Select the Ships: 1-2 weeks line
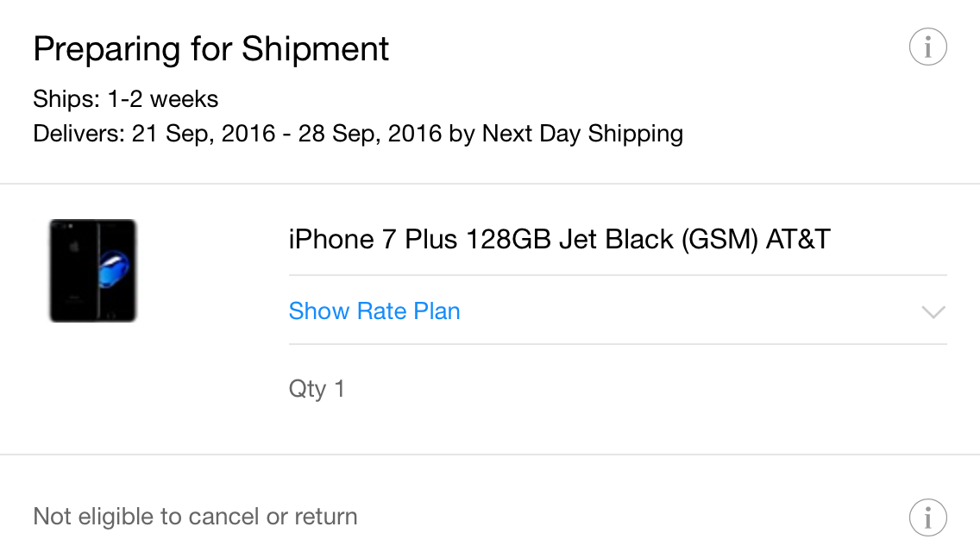980x552 pixels. tap(126, 99)
